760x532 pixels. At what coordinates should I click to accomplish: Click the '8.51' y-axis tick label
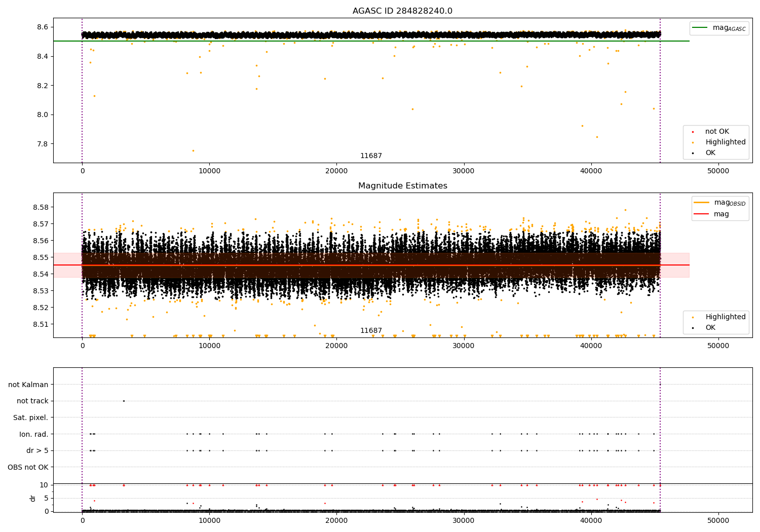click(x=41, y=324)
